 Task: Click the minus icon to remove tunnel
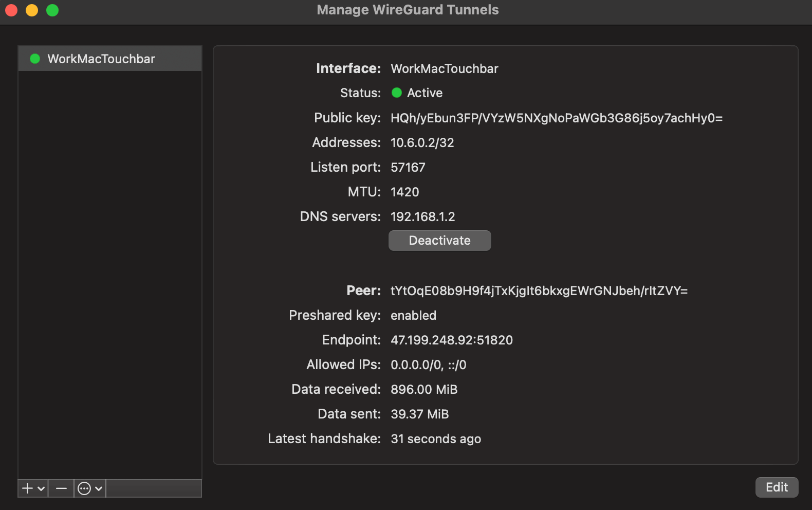61,488
